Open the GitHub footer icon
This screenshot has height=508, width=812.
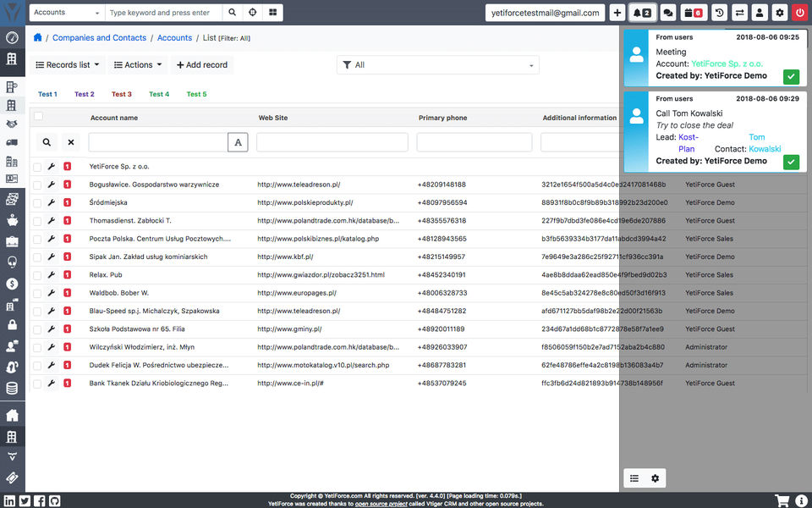click(54, 500)
